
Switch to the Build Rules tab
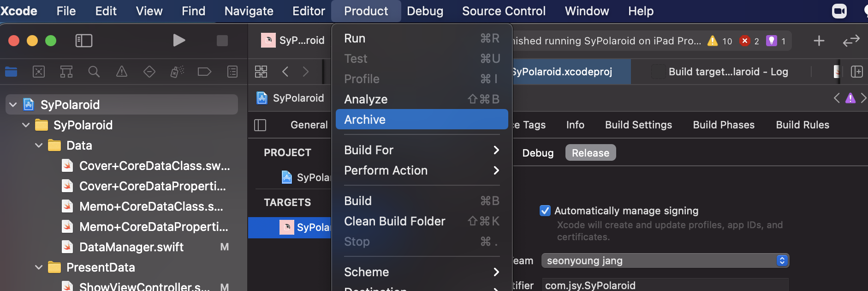pyautogui.click(x=803, y=125)
